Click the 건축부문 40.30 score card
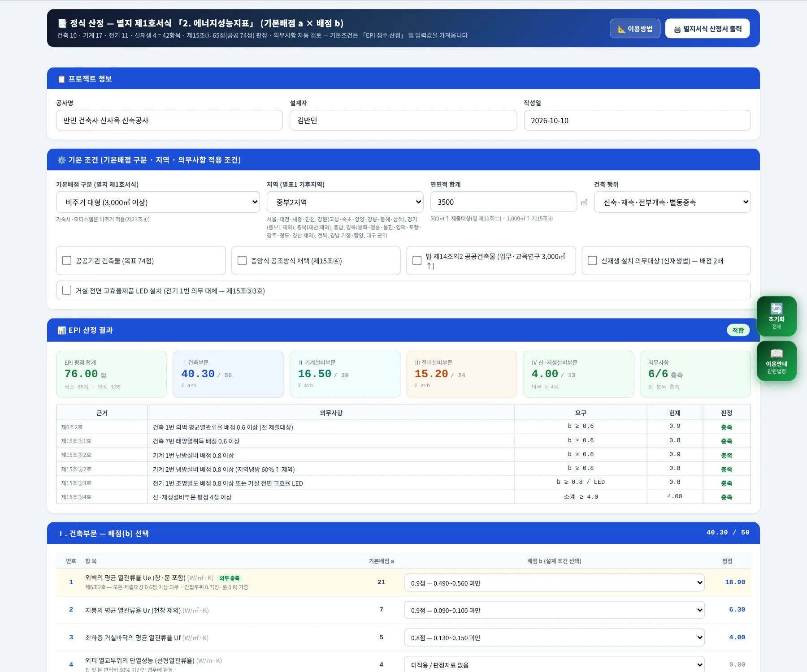 click(x=228, y=374)
